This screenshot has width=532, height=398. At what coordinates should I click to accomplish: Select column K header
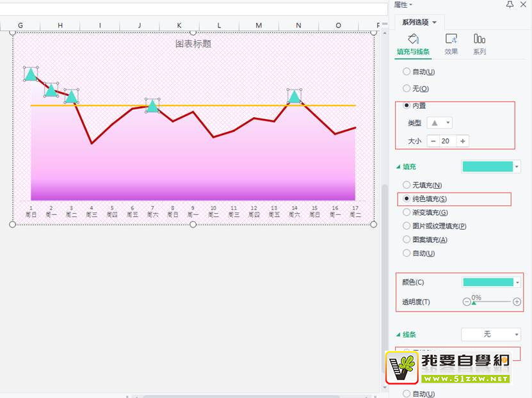pos(179,26)
